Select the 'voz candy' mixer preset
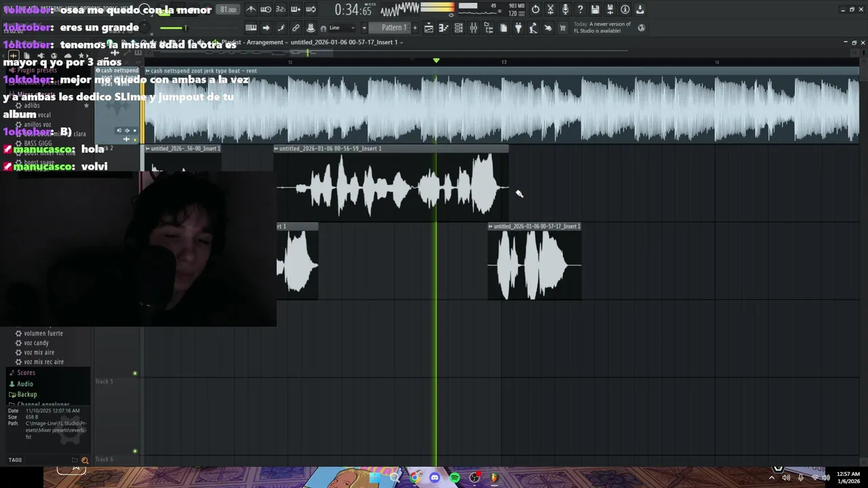The width and height of the screenshot is (868, 488). 36,343
